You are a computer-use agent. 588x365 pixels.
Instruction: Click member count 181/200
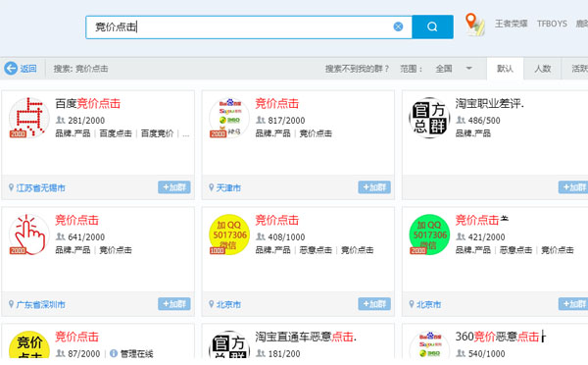point(284,354)
